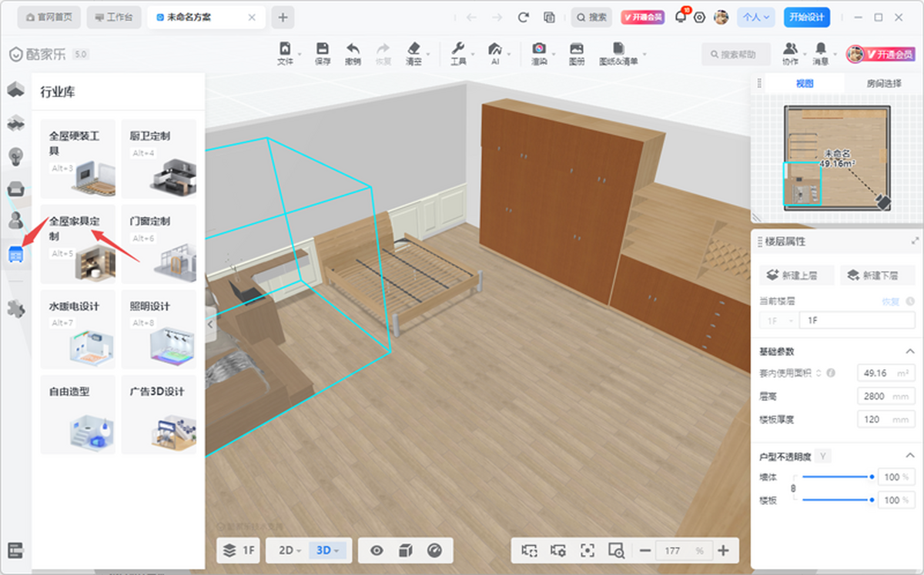924x575 pixels.
Task: Open the 3D view dropdown
Action: [328, 550]
